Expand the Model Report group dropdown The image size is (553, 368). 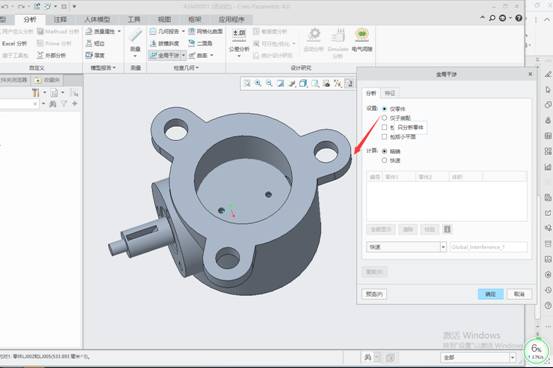[103, 67]
